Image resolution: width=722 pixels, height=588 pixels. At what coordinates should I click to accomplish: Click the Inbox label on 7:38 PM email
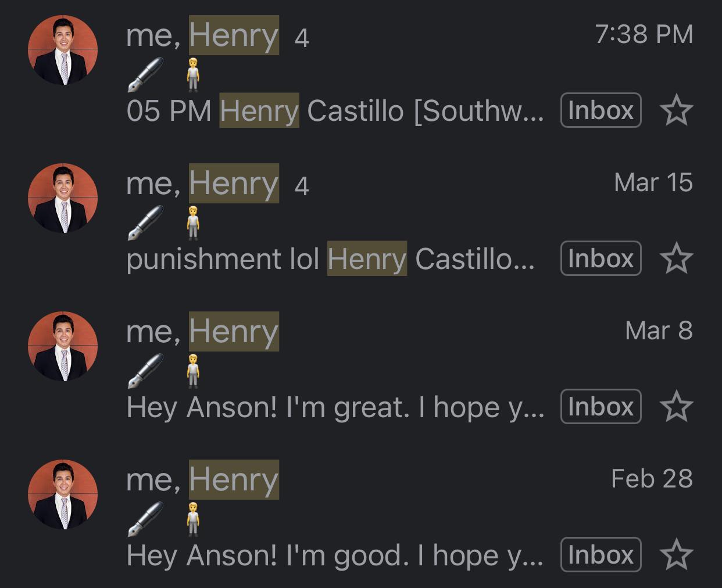point(601,110)
